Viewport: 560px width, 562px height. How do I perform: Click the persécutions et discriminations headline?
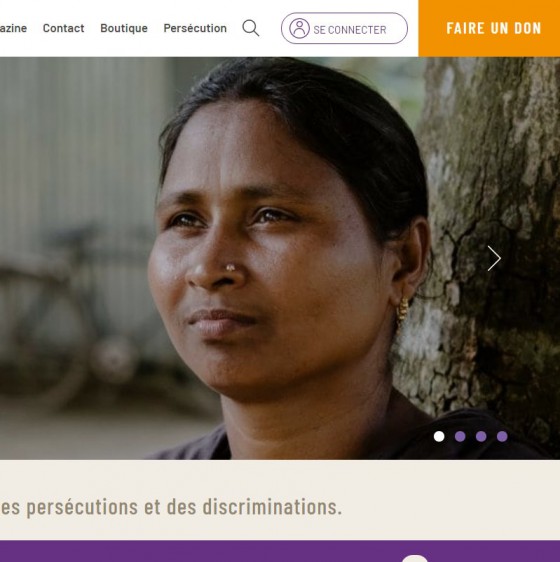pos(171,506)
